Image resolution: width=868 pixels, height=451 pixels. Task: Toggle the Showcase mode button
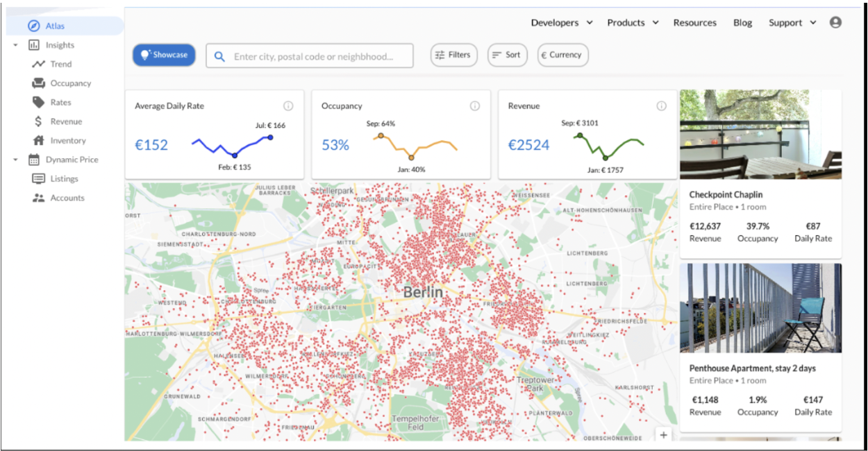[x=164, y=55]
